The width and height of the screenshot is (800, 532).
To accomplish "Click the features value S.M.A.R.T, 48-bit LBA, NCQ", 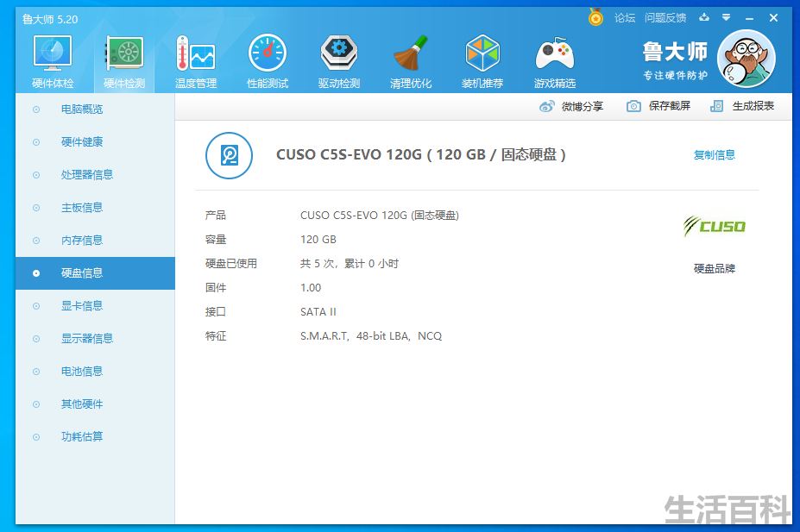I will (x=371, y=335).
